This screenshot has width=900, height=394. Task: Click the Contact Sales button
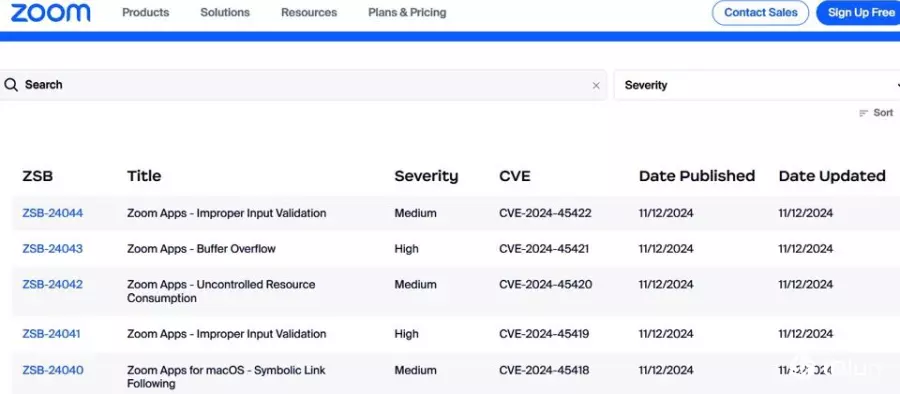pyautogui.click(x=761, y=13)
